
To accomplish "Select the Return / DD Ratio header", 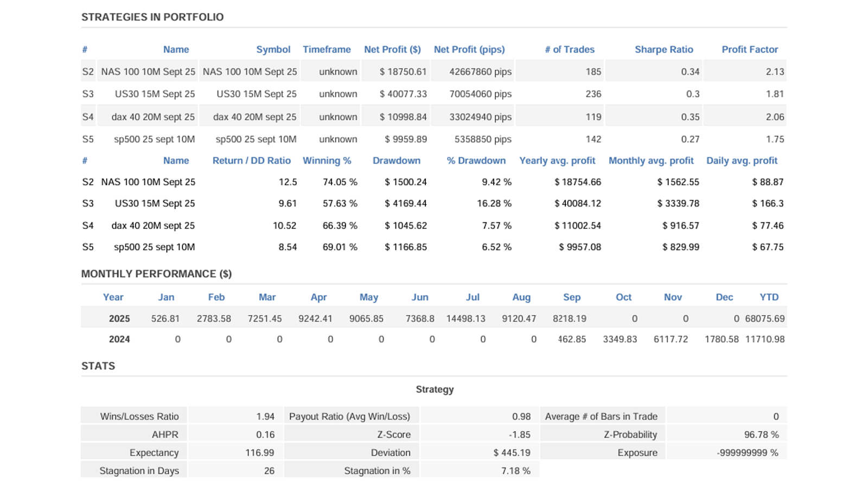I will pyautogui.click(x=251, y=160).
